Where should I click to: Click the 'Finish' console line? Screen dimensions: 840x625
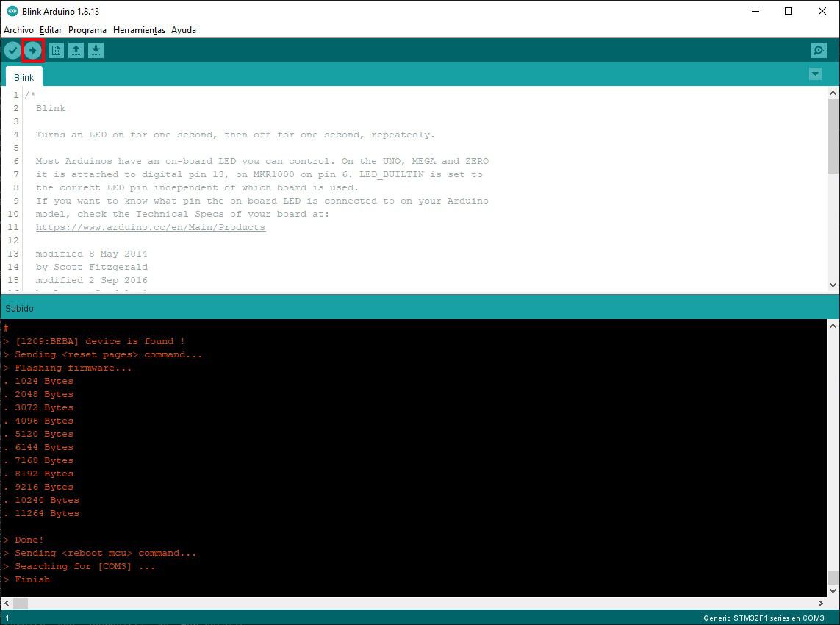tap(26, 579)
